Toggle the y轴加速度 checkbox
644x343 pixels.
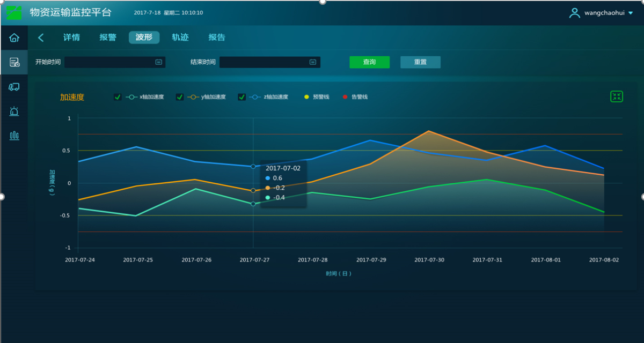pos(179,97)
